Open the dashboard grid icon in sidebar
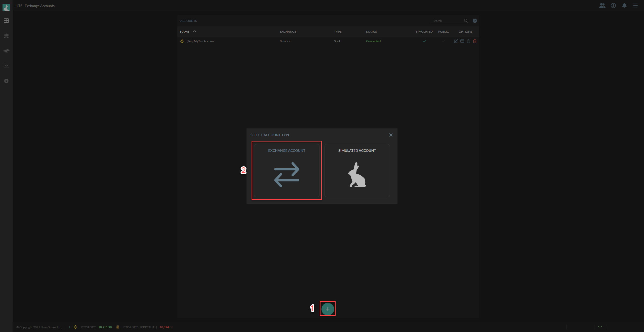The image size is (644, 332). pos(6,21)
